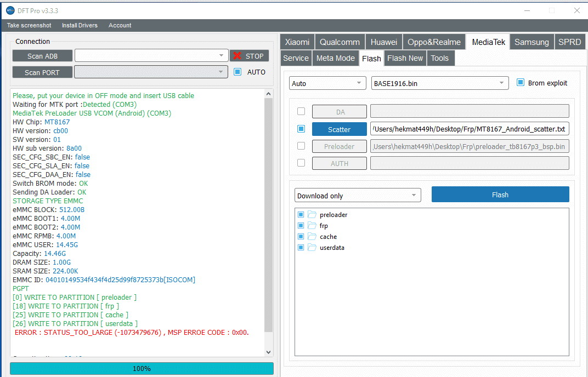
Task: Switch to the Oppo&Realme tab
Action: [434, 42]
